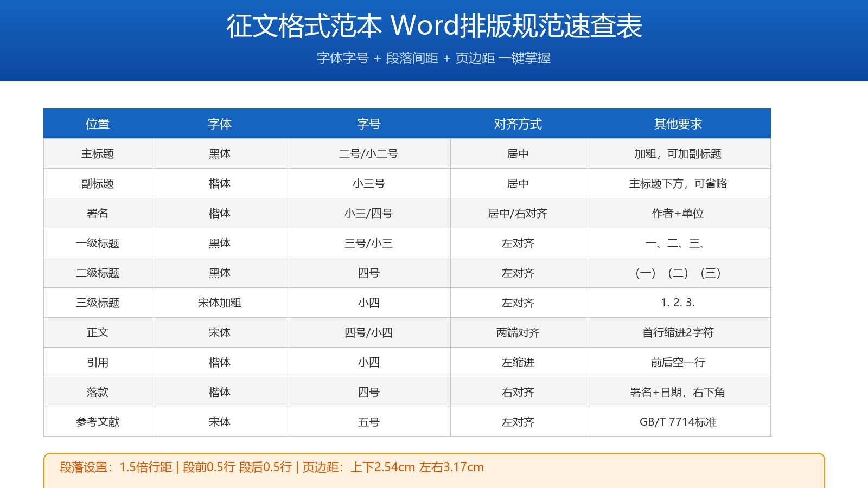868x488 pixels.
Task: Click the GB/T 7714标准 requirement cell
Action: [x=678, y=422]
